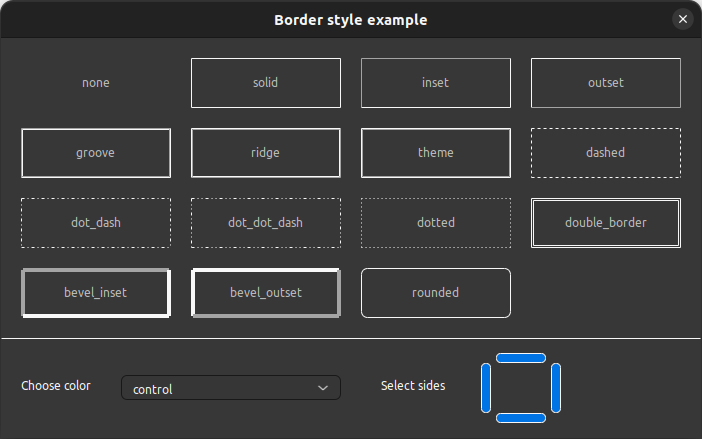The width and height of the screenshot is (702, 439).
Task: Click the dot_dot_dash border sample
Action: click(266, 223)
